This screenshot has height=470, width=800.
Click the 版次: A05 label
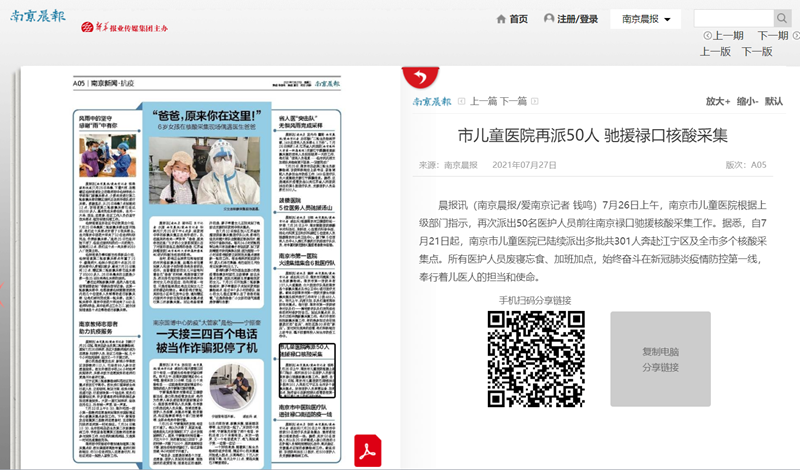pyautogui.click(x=746, y=165)
